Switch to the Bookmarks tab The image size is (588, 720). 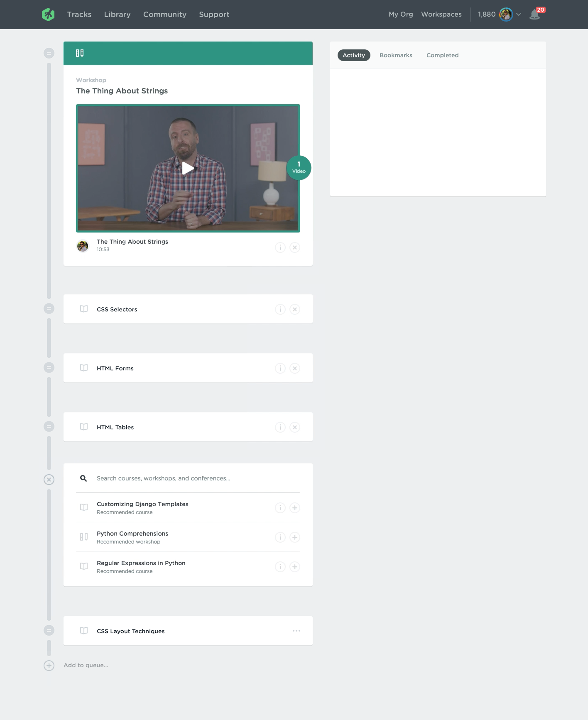[396, 55]
